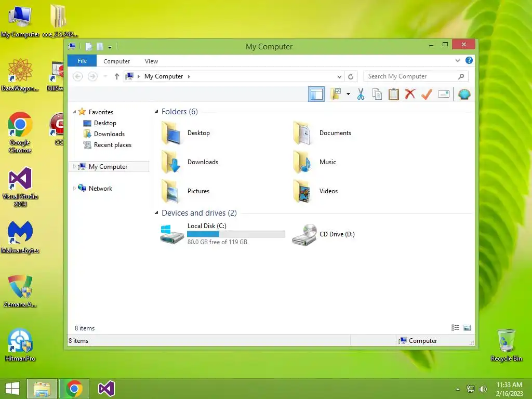Show hidden tray icons arrow
This screenshot has height=399, width=532.
[x=458, y=389]
